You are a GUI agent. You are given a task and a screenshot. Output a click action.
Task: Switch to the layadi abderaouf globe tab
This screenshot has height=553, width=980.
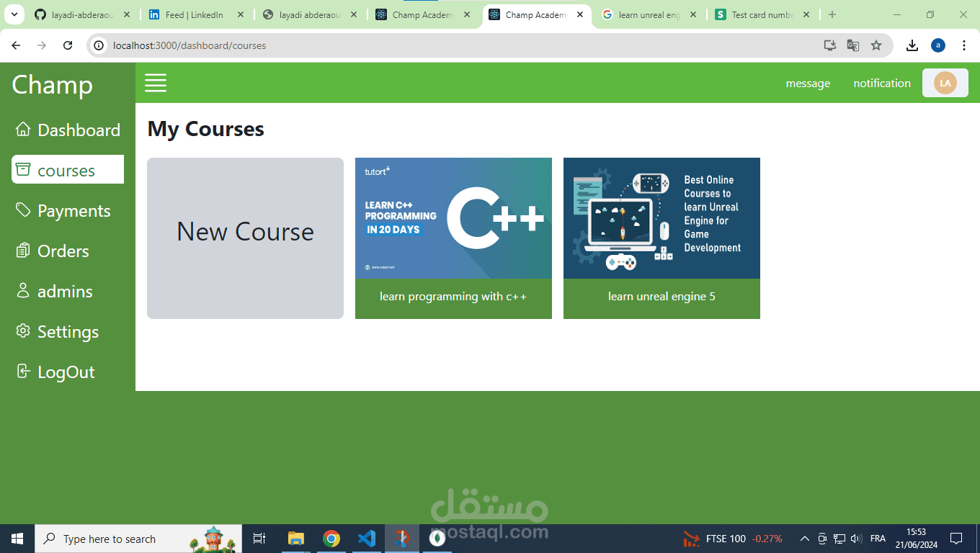click(310, 14)
